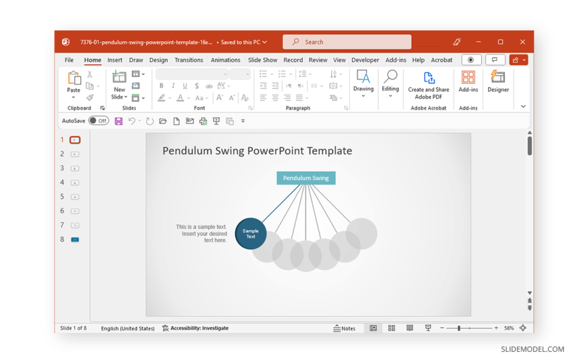Screen dimensions: 588x364
Task: Open the Comments pane button
Action: click(495, 60)
